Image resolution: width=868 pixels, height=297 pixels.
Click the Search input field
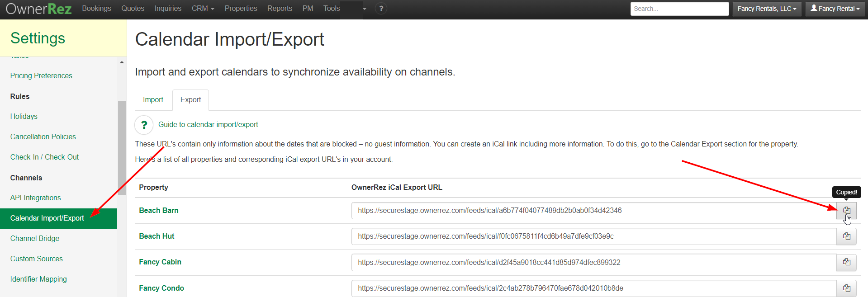click(679, 9)
